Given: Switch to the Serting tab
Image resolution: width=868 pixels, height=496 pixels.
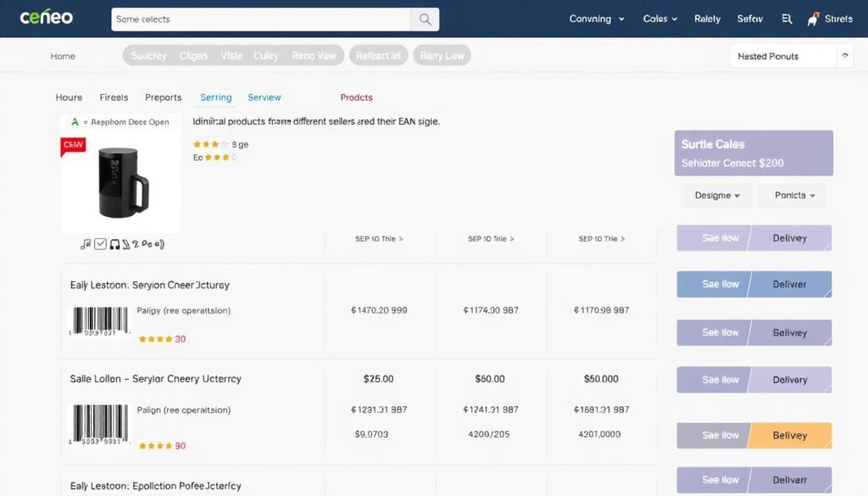Looking at the screenshot, I should (x=215, y=98).
